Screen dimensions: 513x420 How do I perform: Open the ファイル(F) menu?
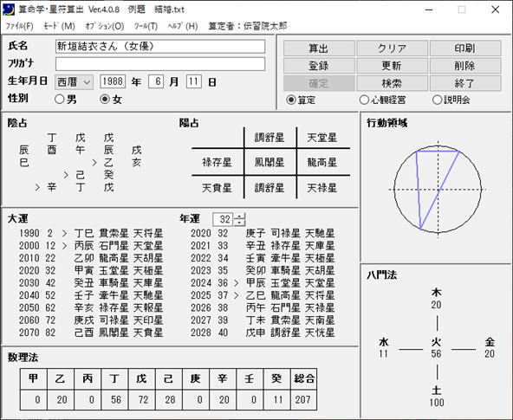(x=20, y=26)
